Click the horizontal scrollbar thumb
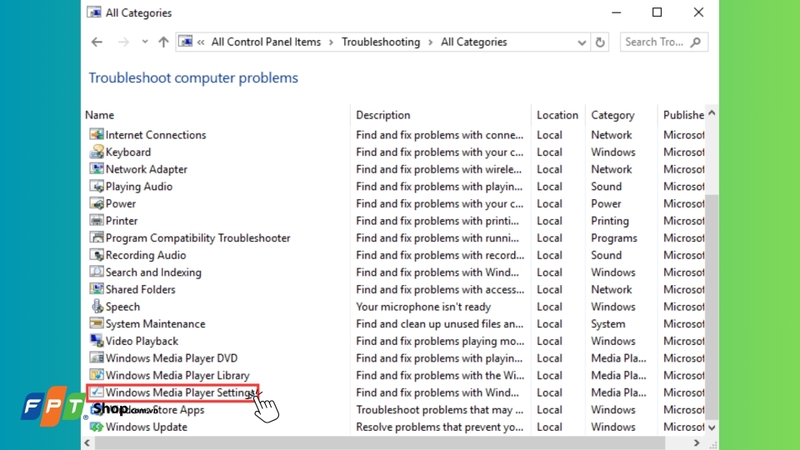The image size is (800, 450). (x=380, y=443)
